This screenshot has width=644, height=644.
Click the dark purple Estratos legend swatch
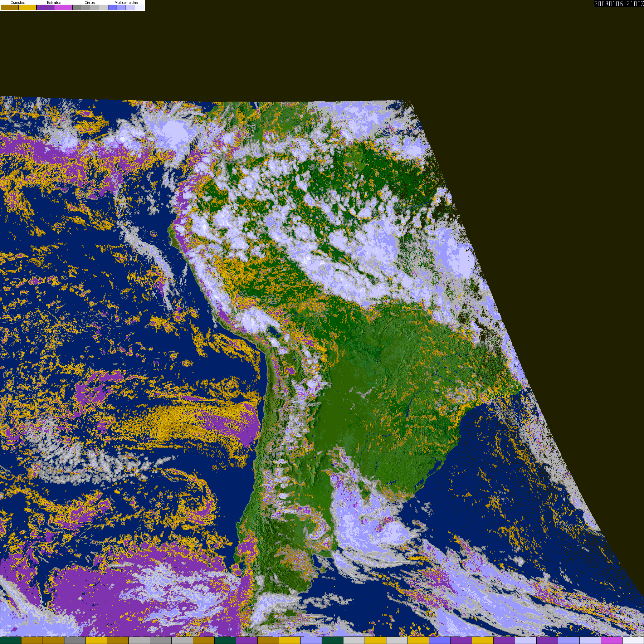[x=45, y=7]
